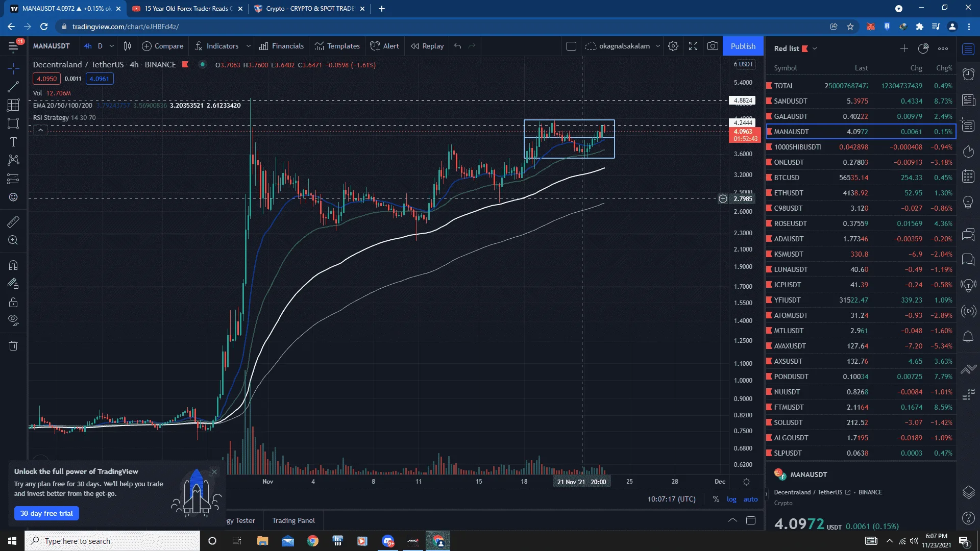
Task: Open indicator Templates menu
Action: 337,46
